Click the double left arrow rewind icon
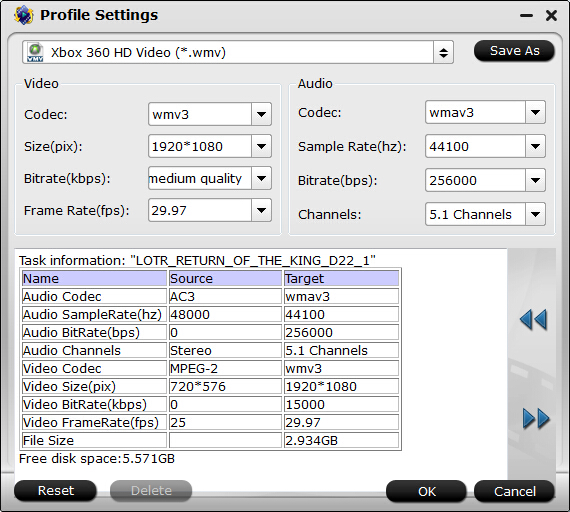This screenshot has height=512, width=570. point(533,320)
